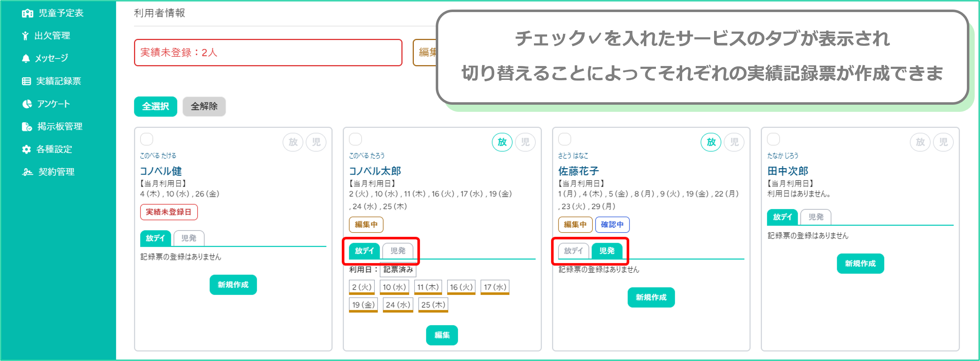The image size is (980, 361).
Task: Select 放デイ tab on コノベル太郎 card
Action: click(x=364, y=251)
